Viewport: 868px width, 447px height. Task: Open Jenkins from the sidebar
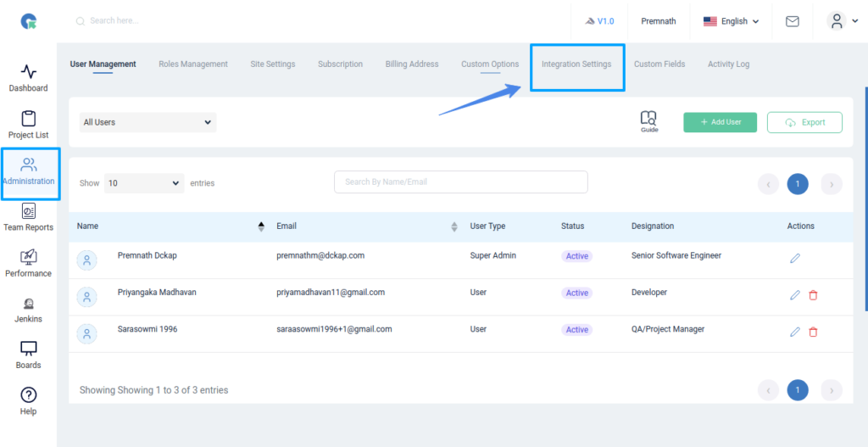tap(28, 304)
